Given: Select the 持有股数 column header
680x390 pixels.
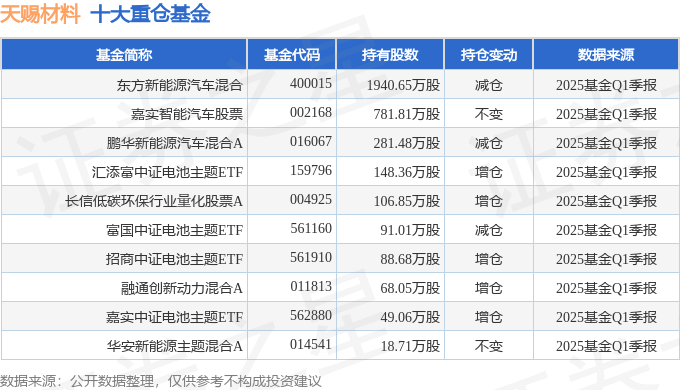Looking at the screenshot, I should [390, 55].
